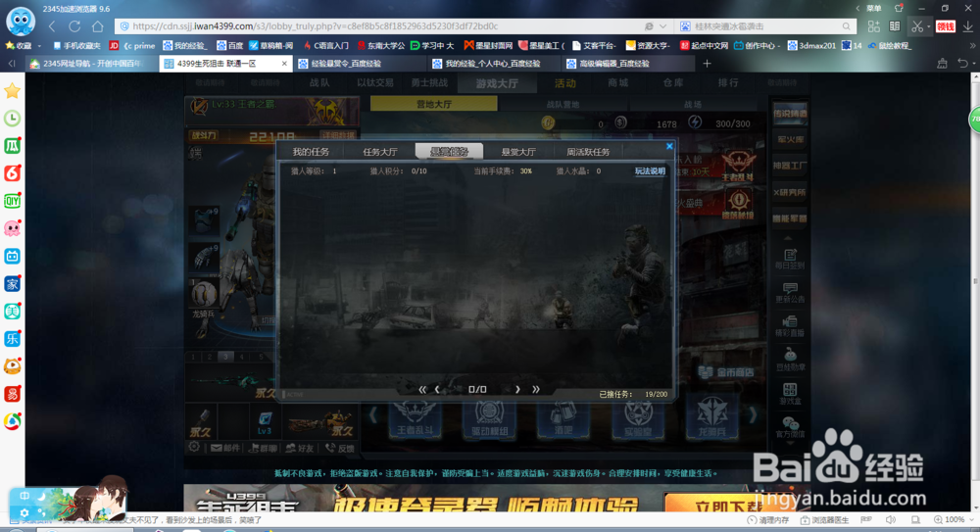
Task: Show next items with the carousel right arrow
Action: 753,414
